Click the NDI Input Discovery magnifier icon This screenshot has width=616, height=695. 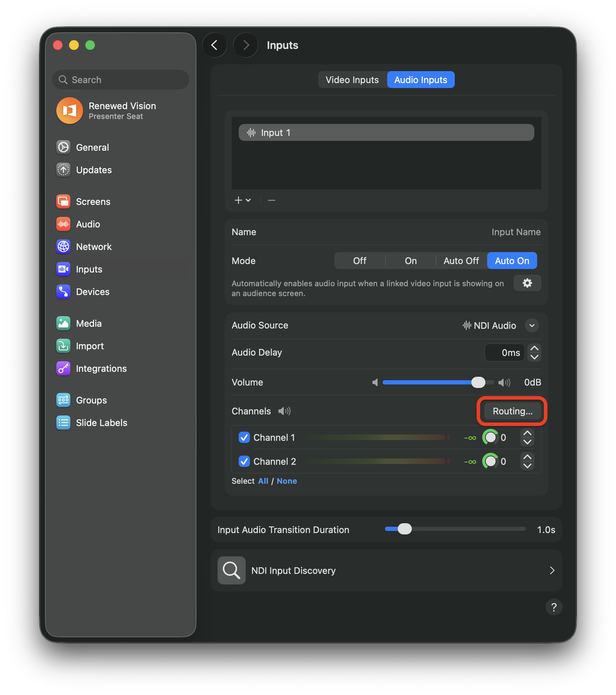click(231, 570)
